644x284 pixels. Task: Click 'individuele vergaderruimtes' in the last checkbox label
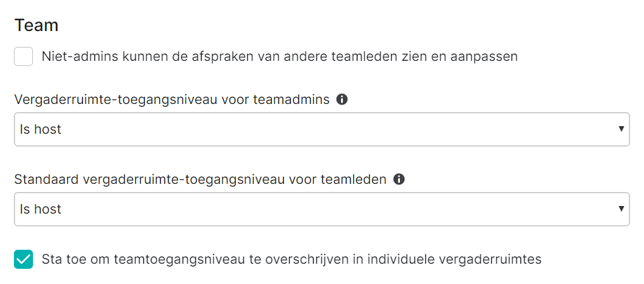454,259
